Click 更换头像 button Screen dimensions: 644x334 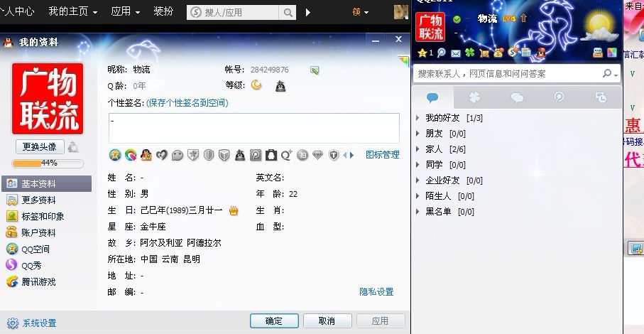pos(40,146)
